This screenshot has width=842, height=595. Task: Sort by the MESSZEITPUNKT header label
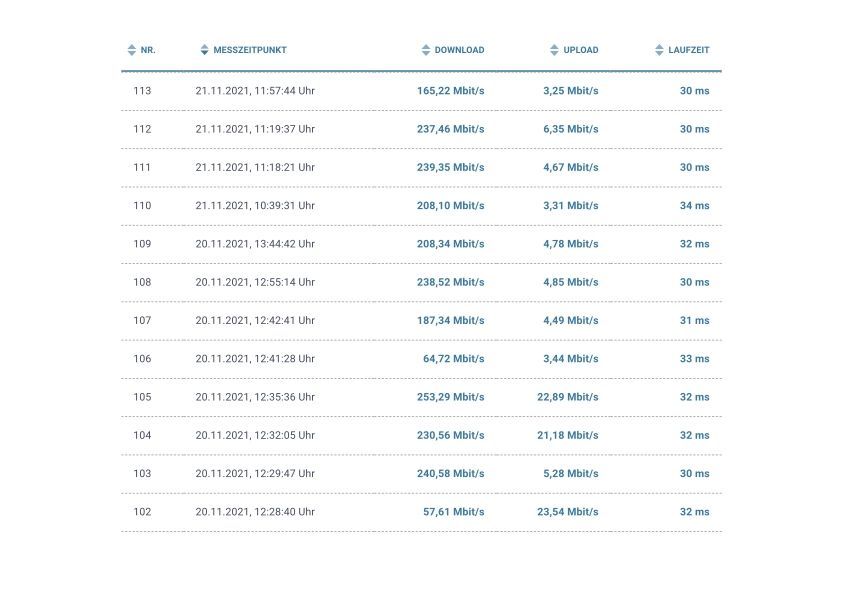point(250,50)
